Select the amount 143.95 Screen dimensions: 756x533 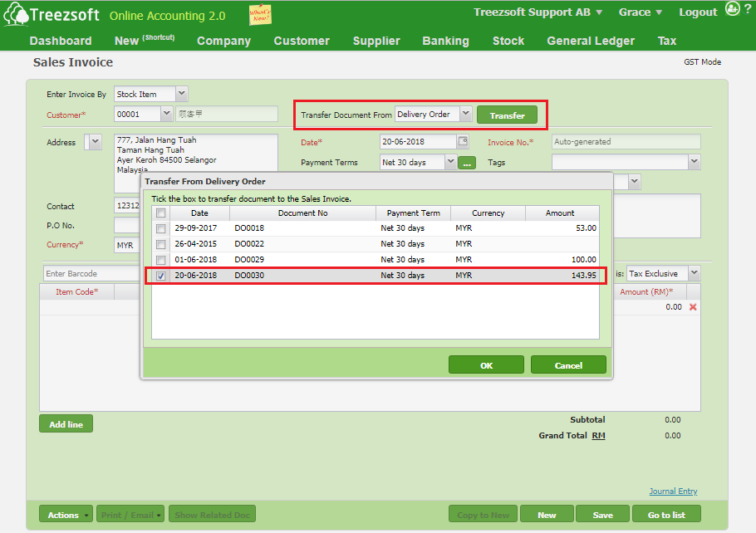(x=584, y=275)
